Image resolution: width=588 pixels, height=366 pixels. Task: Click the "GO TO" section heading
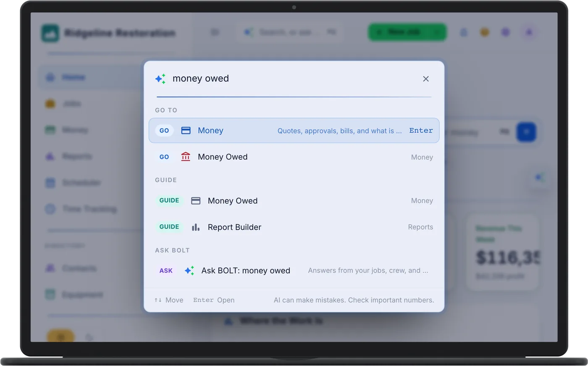[166, 110]
